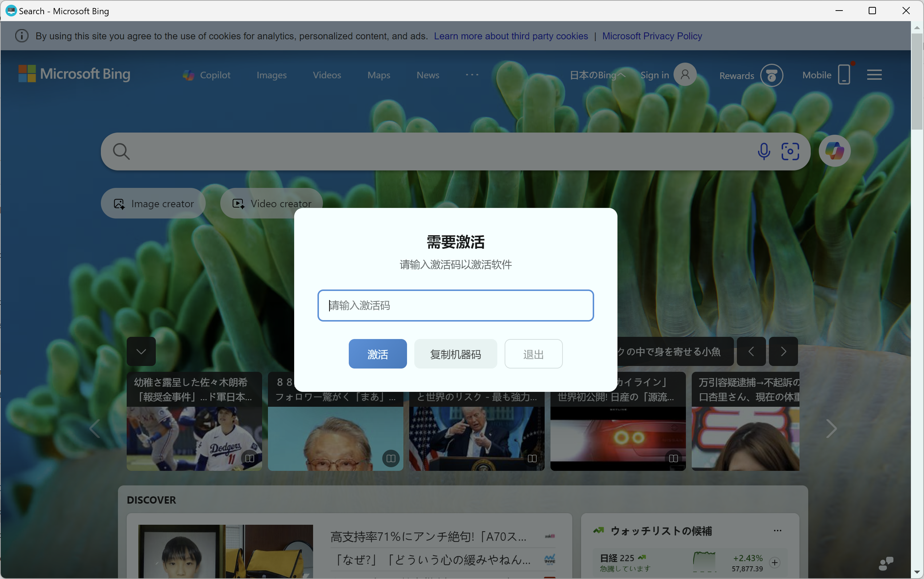The height and width of the screenshot is (579, 924).
Task: Open Microsoft Rewards via its icon
Action: tap(772, 75)
